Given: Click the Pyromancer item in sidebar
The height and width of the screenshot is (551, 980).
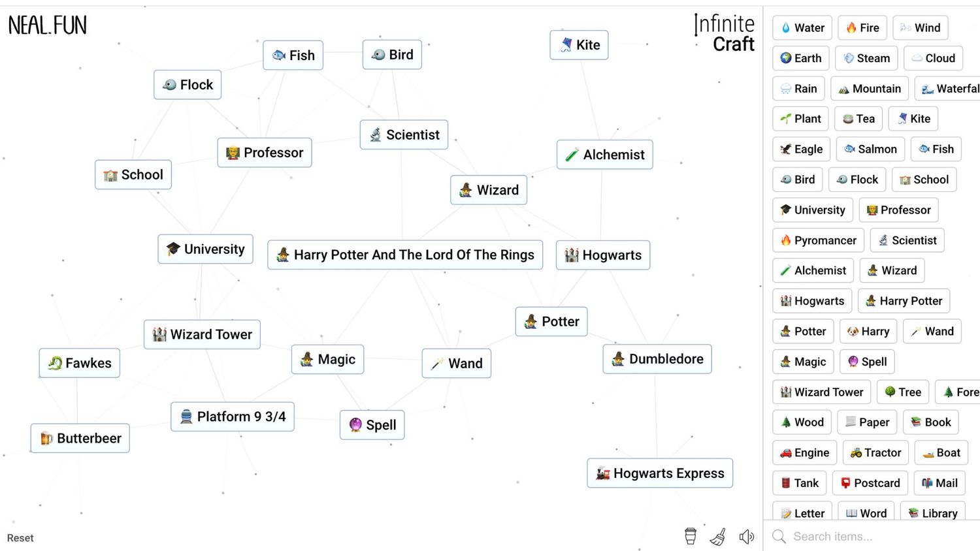Looking at the screenshot, I should 818,240.
